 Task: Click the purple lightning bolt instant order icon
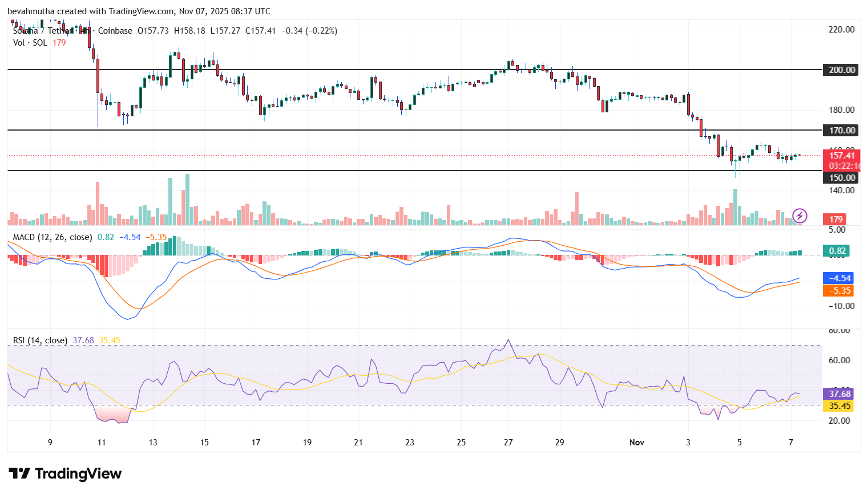click(799, 215)
